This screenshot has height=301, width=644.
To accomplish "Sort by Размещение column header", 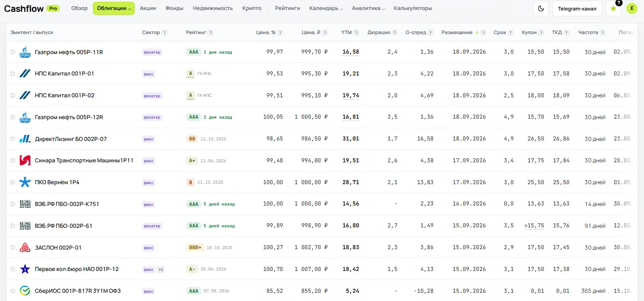I will click(457, 33).
